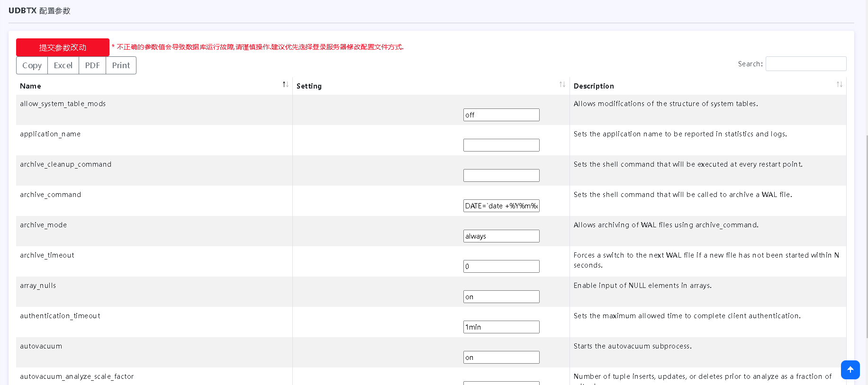The width and height of the screenshot is (868, 385).
Task: Export table to Excel
Action: [63, 65]
